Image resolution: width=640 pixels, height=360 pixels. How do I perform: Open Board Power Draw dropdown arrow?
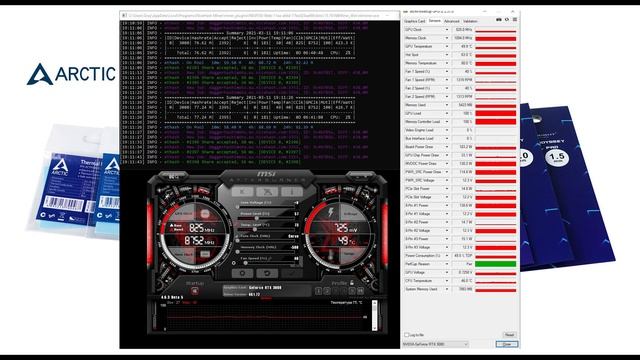tap(447, 147)
